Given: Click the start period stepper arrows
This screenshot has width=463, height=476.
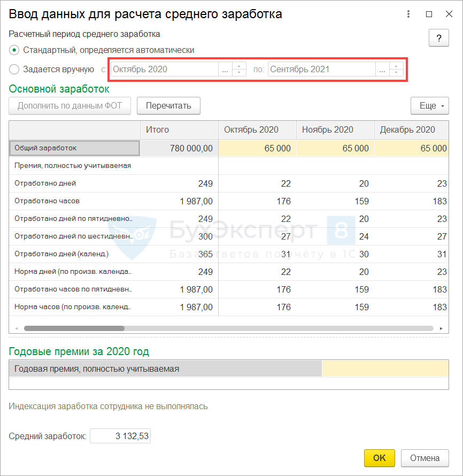Looking at the screenshot, I should (x=239, y=70).
